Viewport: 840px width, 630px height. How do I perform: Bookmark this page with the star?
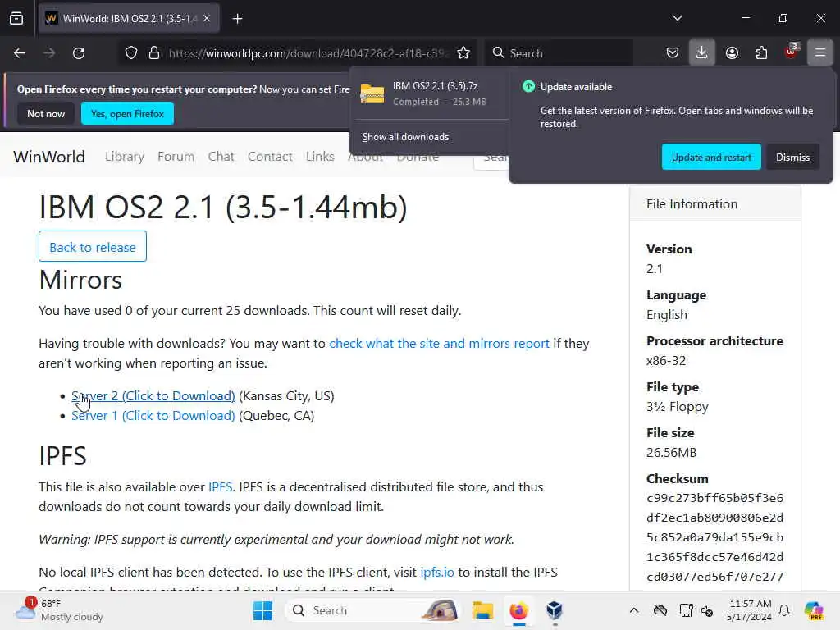463,53
